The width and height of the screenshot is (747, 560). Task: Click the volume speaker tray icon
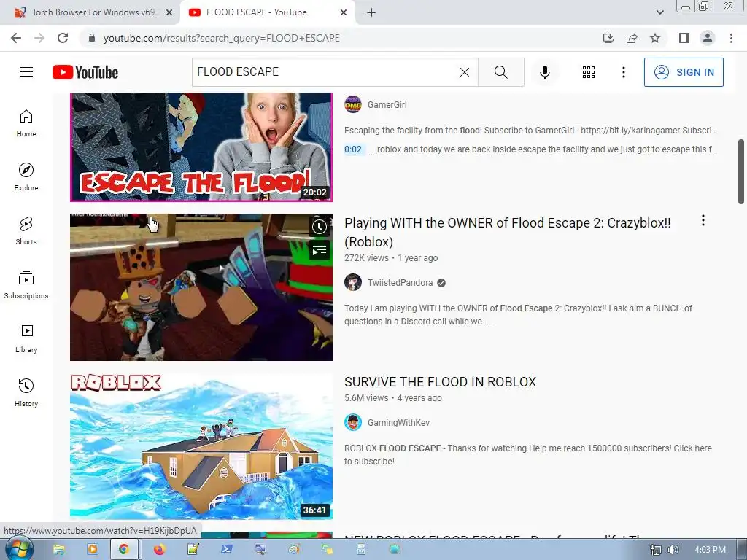point(672,550)
